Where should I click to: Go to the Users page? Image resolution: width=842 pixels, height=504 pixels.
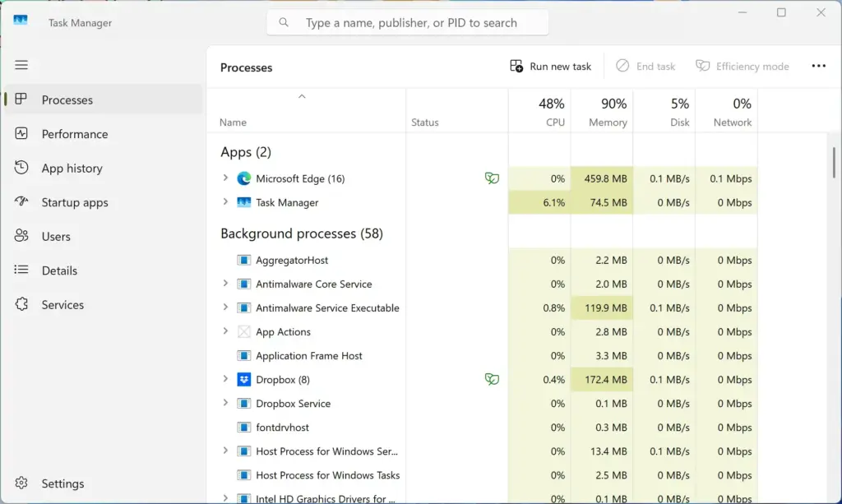pyautogui.click(x=104, y=236)
